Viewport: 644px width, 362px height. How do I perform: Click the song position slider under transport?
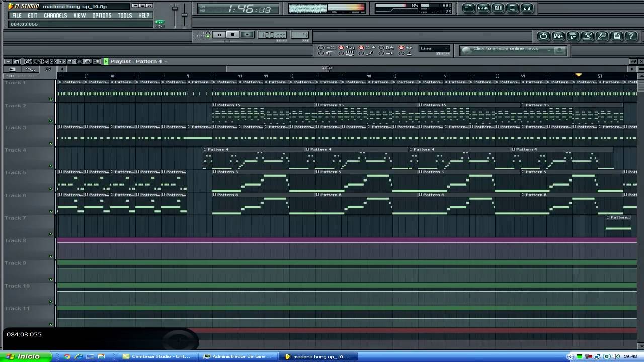pos(227,41)
